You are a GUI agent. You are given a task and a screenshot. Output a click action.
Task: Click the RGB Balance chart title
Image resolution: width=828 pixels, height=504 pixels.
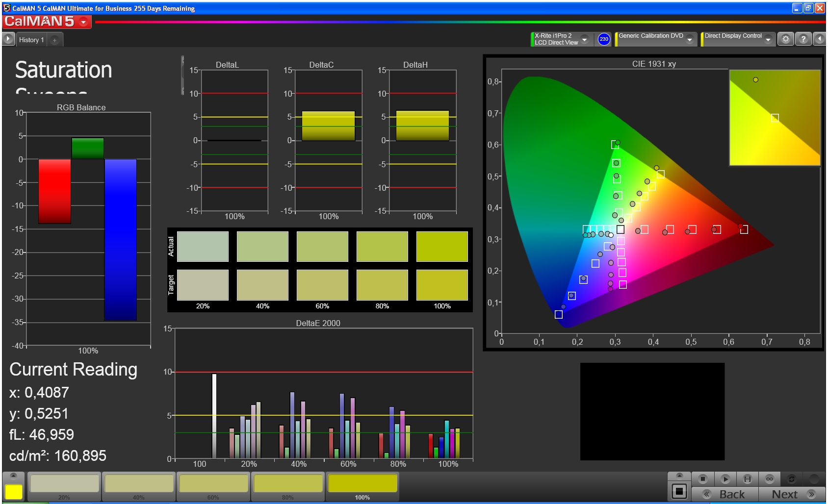tap(81, 107)
